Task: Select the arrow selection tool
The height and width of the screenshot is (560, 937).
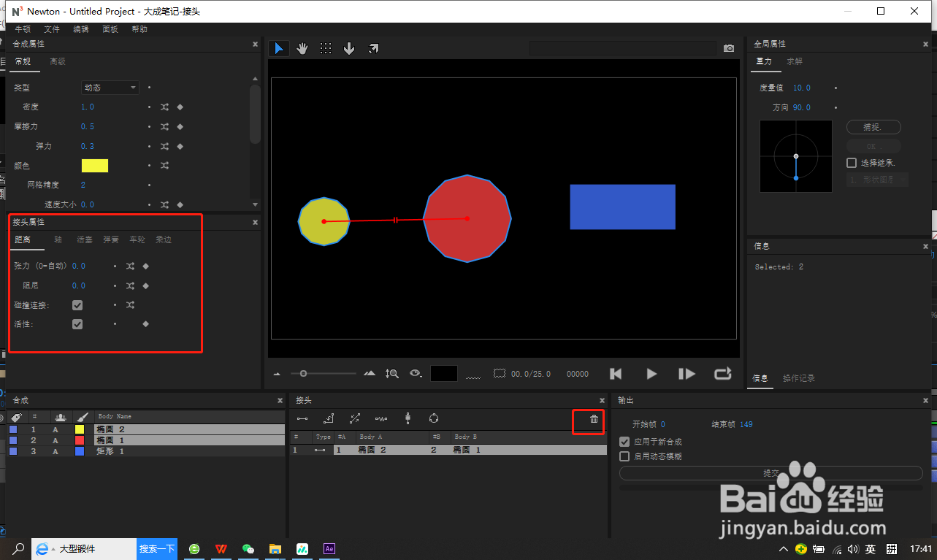Action: pyautogui.click(x=278, y=48)
